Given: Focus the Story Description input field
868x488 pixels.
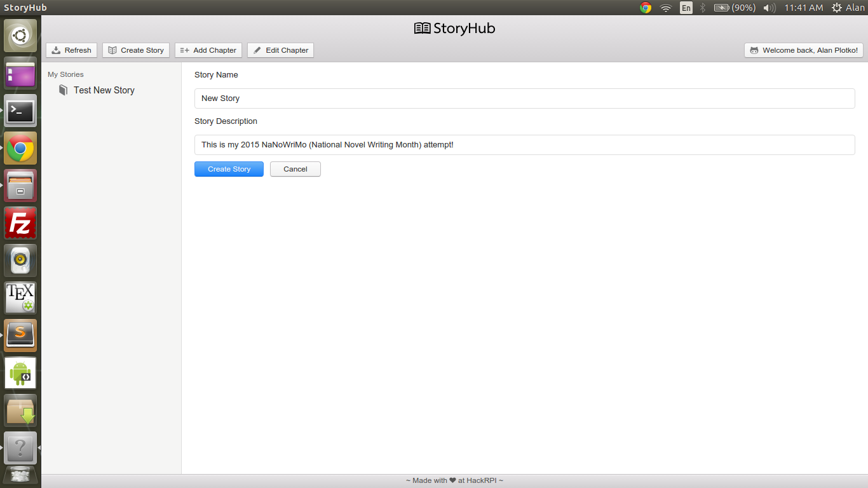Looking at the screenshot, I should 524,145.
